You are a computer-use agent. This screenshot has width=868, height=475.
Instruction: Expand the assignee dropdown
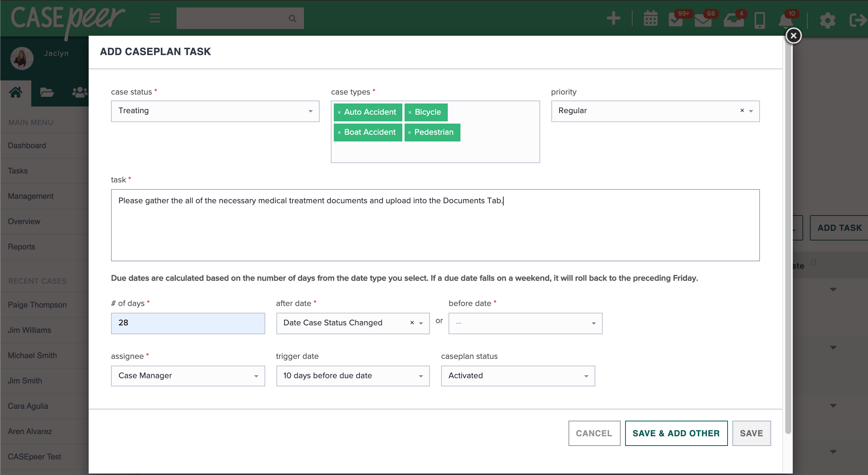(x=256, y=376)
